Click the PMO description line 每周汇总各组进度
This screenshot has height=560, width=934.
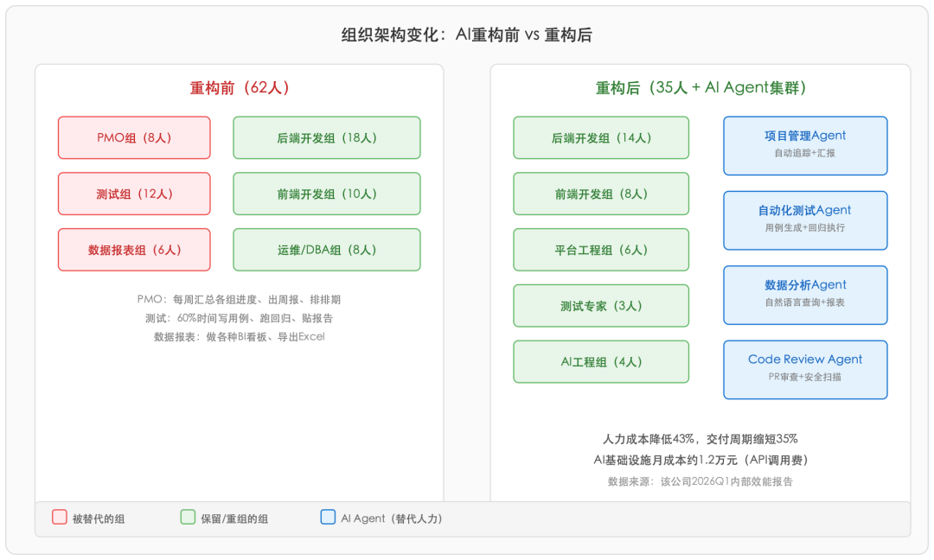[239, 299]
